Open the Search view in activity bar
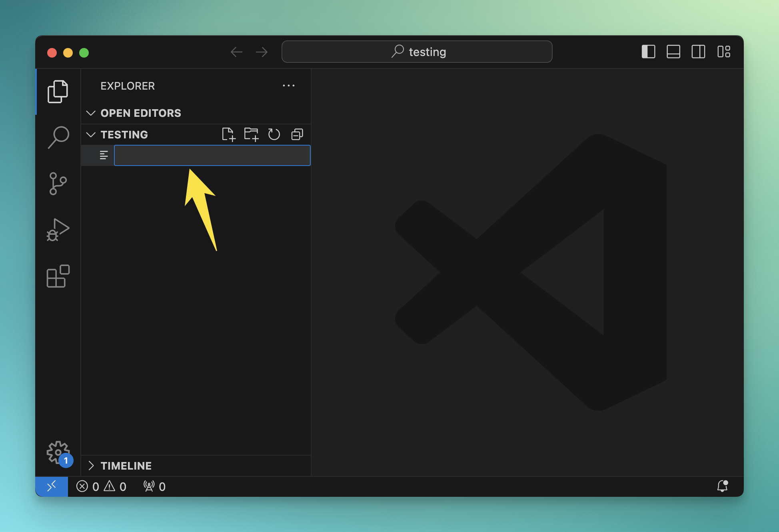Screen dimensions: 779x532 point(58,137)
